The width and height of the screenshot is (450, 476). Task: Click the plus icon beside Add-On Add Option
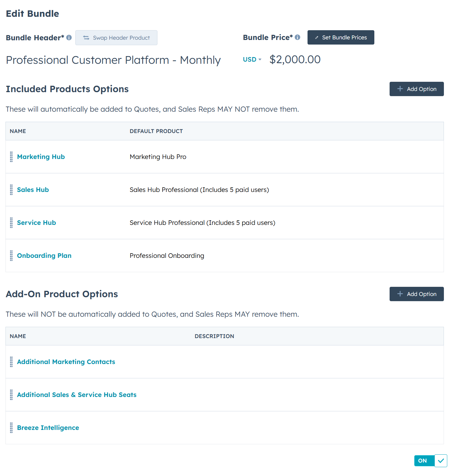coord(400,294)
